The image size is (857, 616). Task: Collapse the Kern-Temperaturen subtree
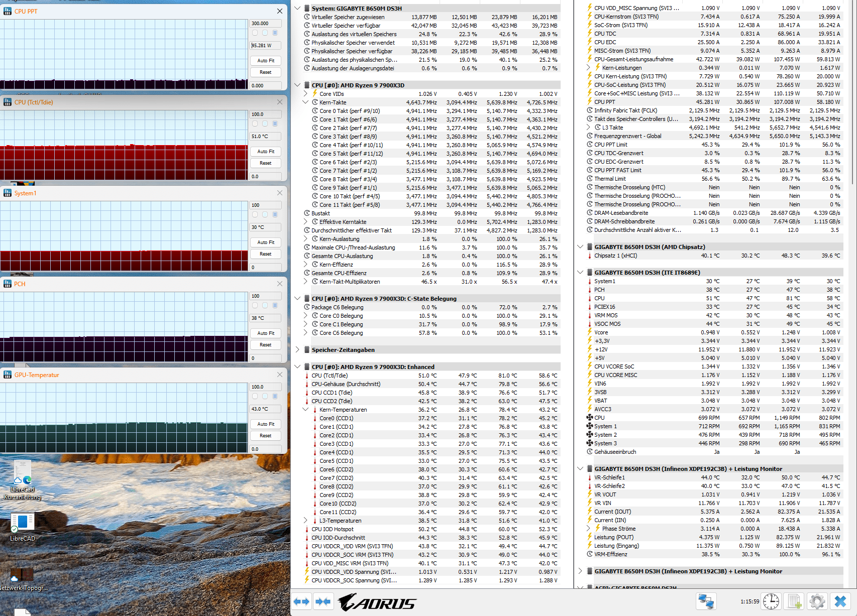pos(305,410)
